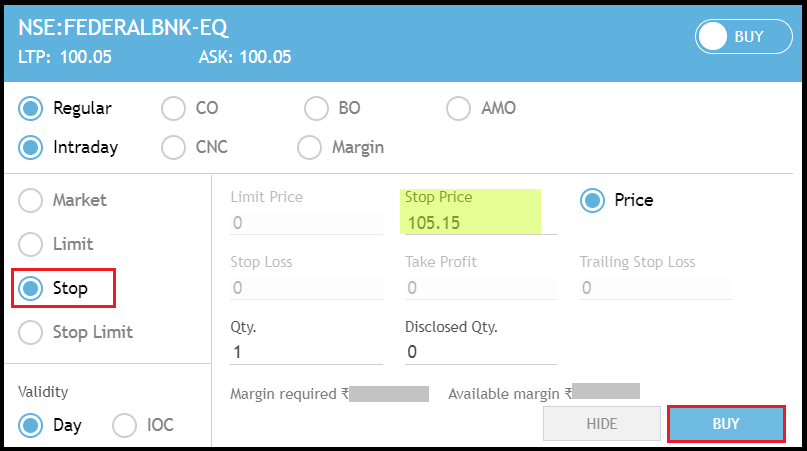Select the AMO order option
807x451 pixels.
[x=458, y=108]
